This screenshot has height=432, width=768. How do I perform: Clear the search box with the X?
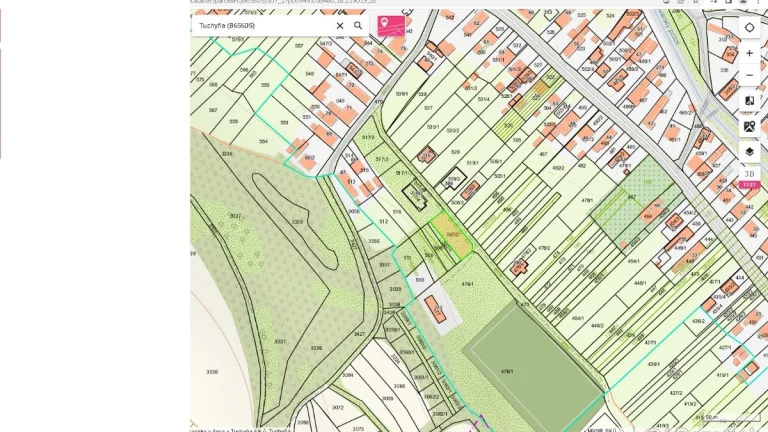pyautogui.click(x=340, y=25)
